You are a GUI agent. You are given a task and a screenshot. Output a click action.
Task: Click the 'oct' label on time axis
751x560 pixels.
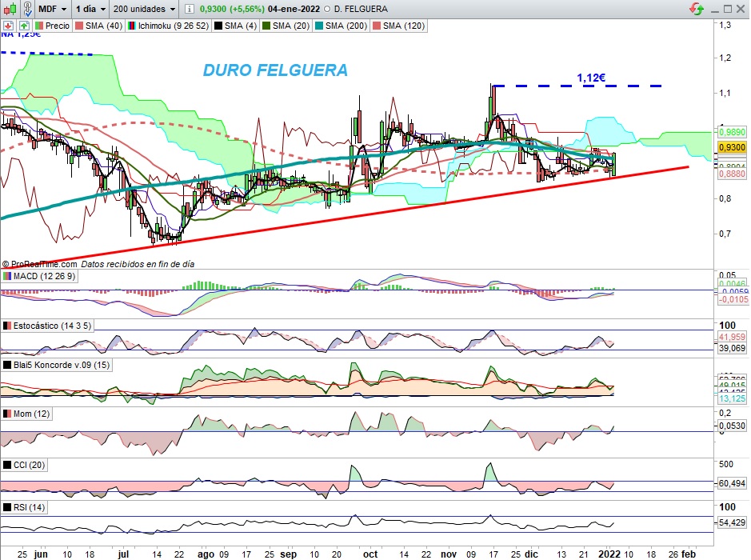(370, 554)
